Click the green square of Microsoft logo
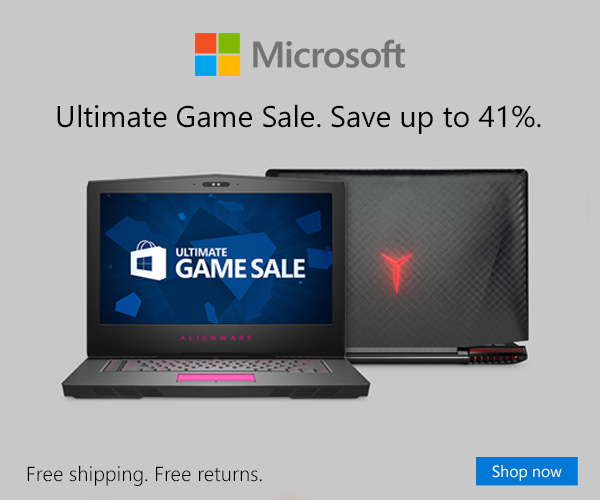This screenshot has height=500, width=600. tap(229, 43)
